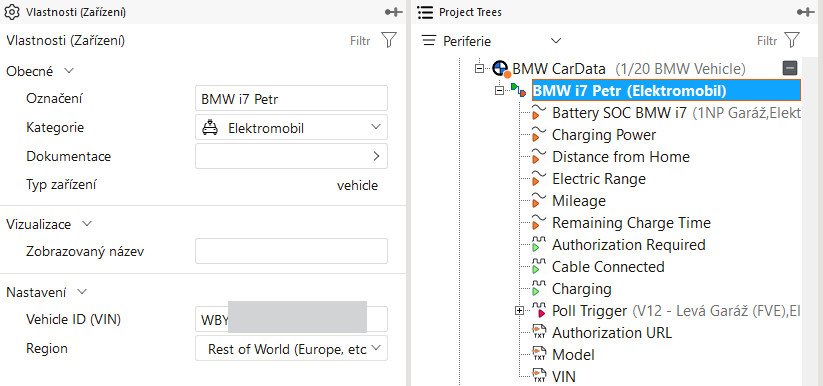Collapse the BMW i7 Petr tree node
This screenshot has width=823, height=386.
point(499,91)
